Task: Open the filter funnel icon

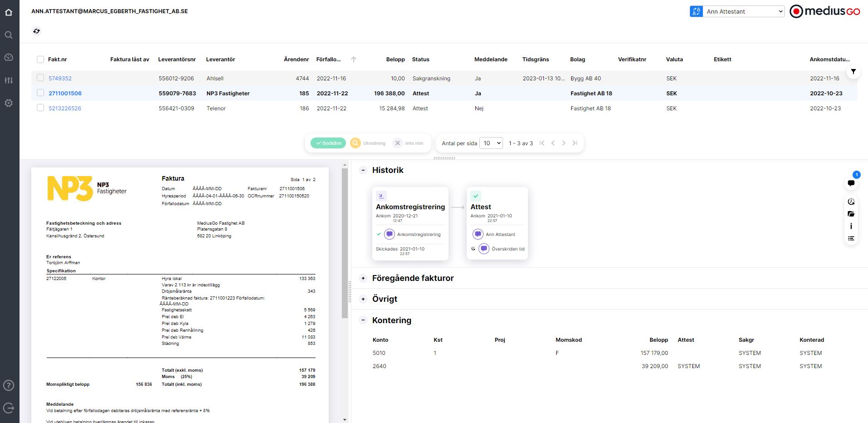Action: [x=853, y=72]
